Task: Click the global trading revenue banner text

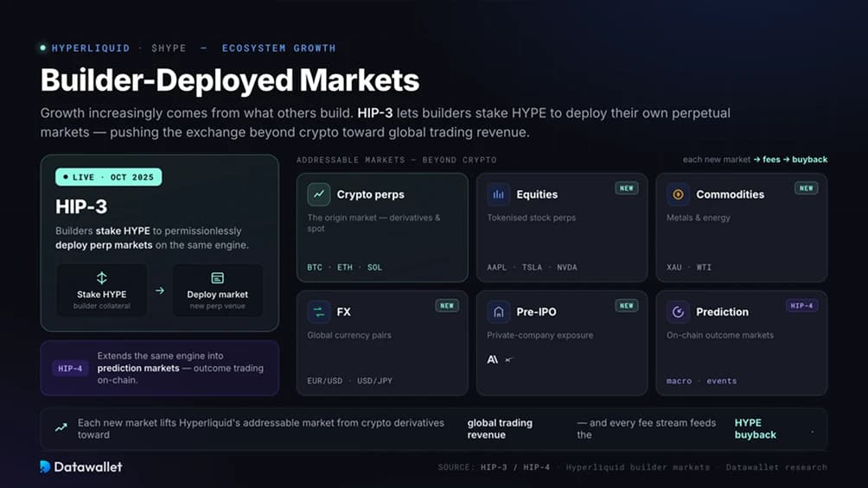Action: (x=500, y=428)
